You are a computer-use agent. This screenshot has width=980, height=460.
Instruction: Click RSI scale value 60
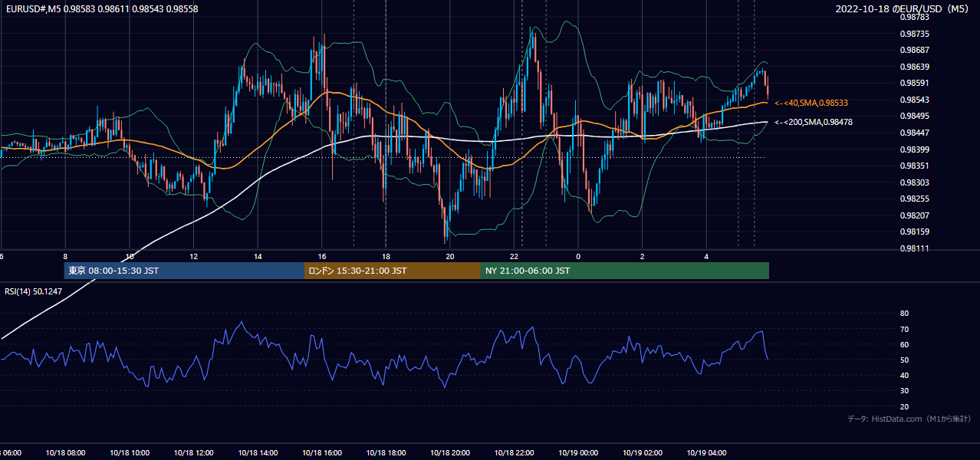904,344
